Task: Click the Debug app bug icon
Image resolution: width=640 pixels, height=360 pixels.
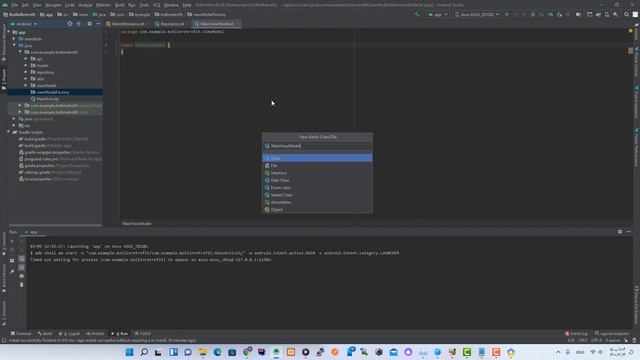Action: [x=533, y=14]
